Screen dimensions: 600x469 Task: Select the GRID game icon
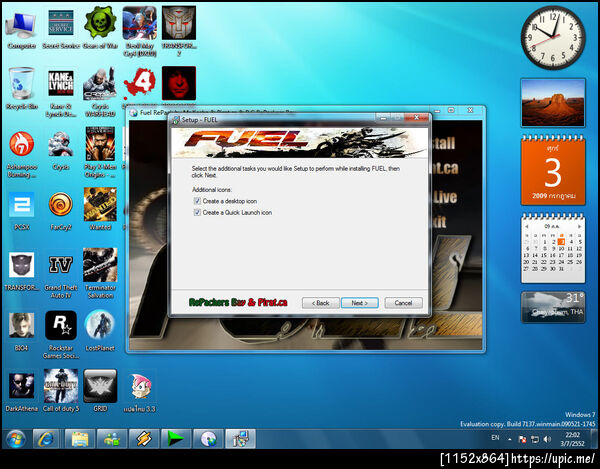pyautogui.click(x=100, y=390)
